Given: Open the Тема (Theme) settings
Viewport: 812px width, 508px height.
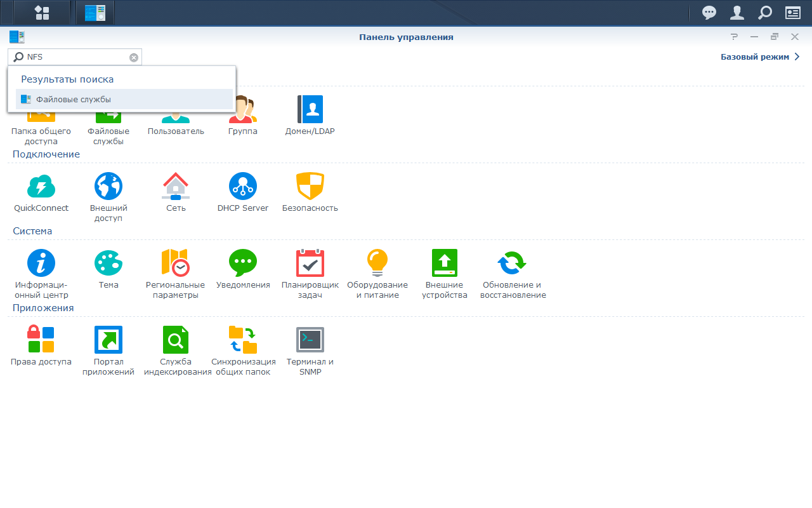Looking at the screenshot, I should [108, 269].
